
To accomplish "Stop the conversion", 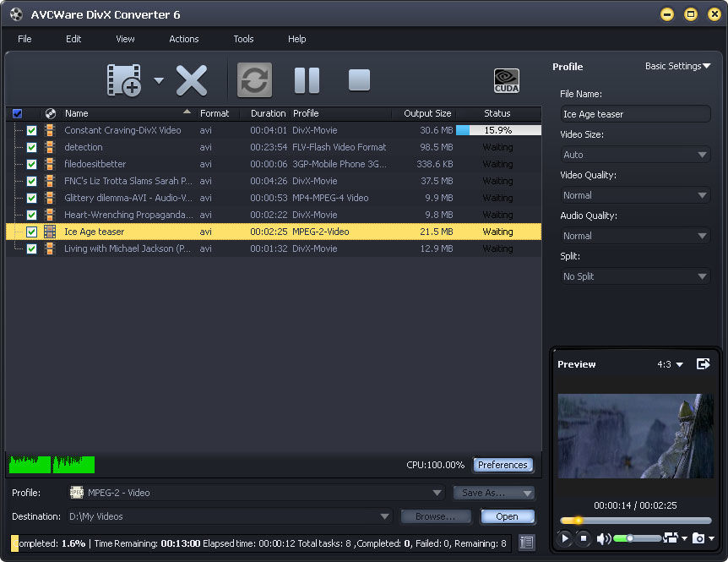I will point(359,80).
